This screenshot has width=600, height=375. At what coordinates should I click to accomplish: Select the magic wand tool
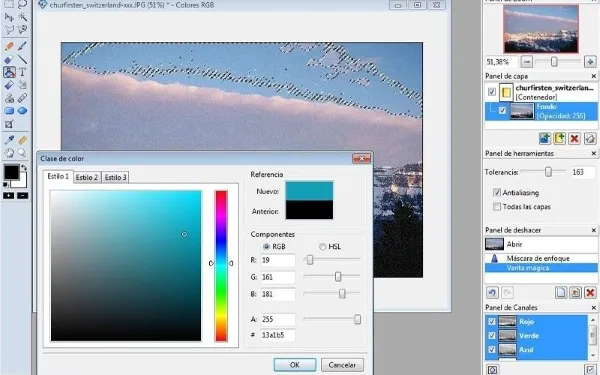tap(22, 16)
